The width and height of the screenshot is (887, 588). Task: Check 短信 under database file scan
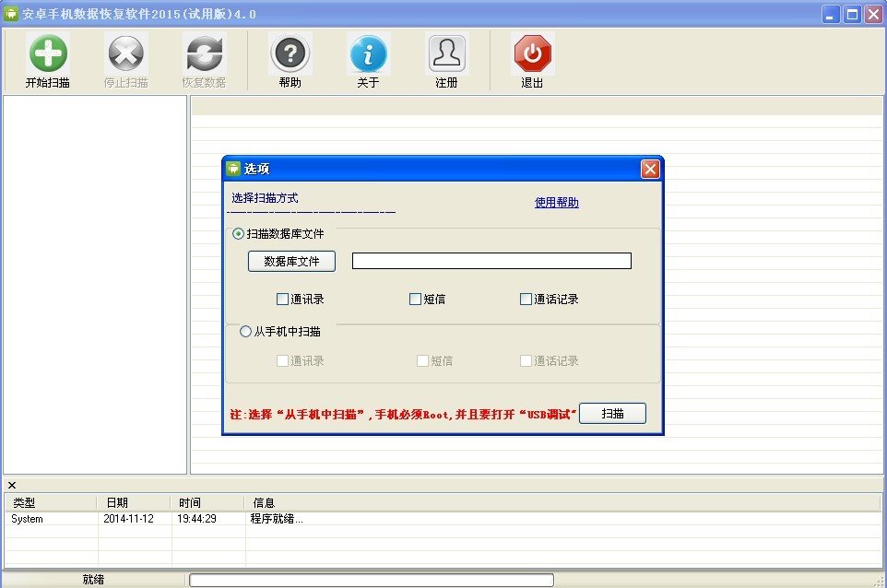click(x=415, y=300)
